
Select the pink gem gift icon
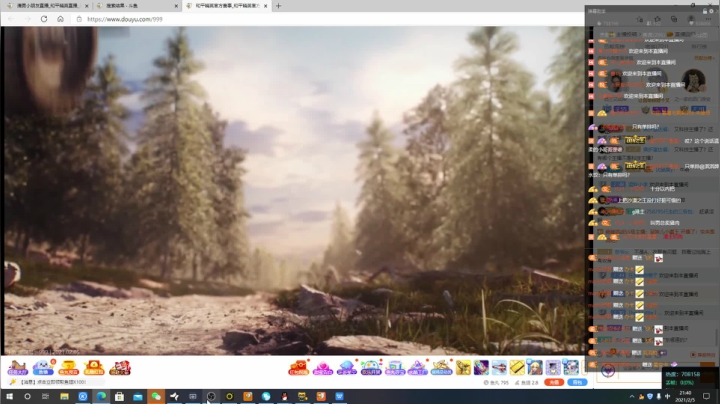tap(322, 368)
